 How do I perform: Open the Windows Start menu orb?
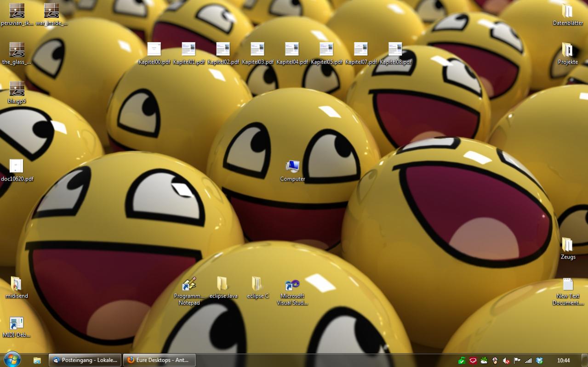12,360
